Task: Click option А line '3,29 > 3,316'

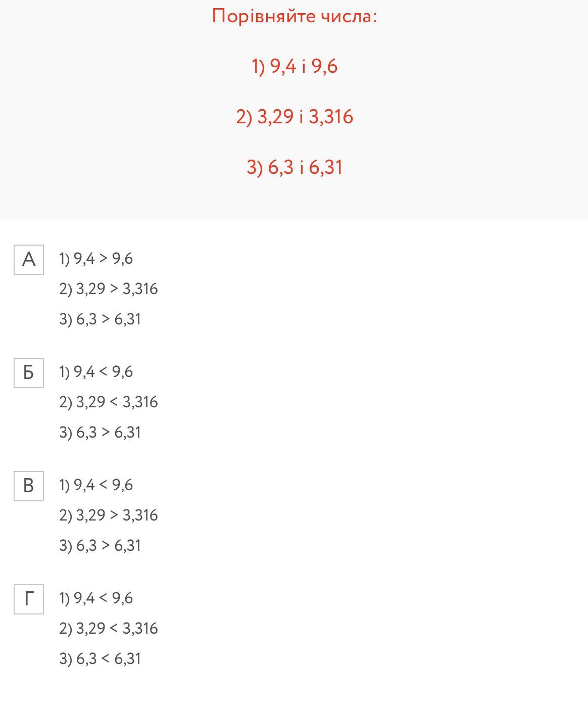Action: coord(109,289)
